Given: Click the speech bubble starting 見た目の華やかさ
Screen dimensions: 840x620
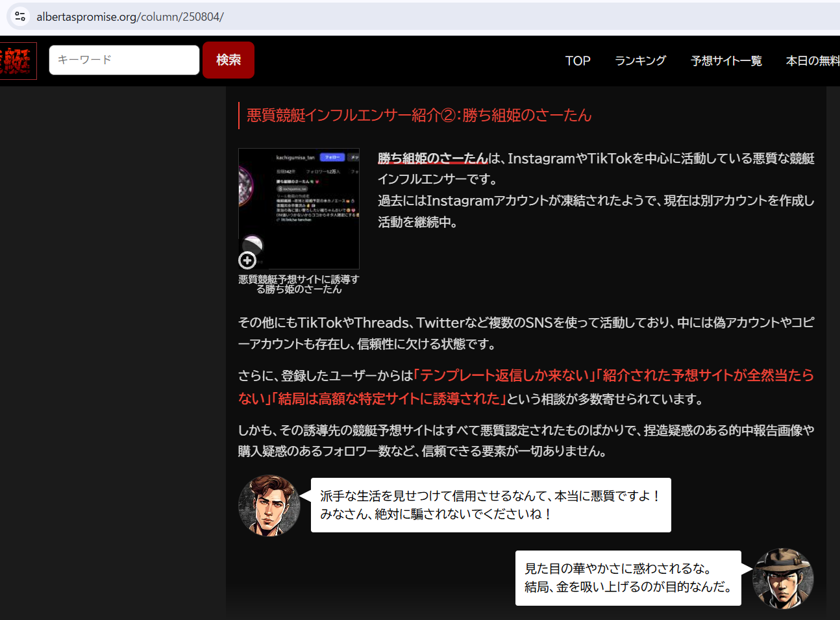Looking at the screenshot, I should (x=628, y=578).
